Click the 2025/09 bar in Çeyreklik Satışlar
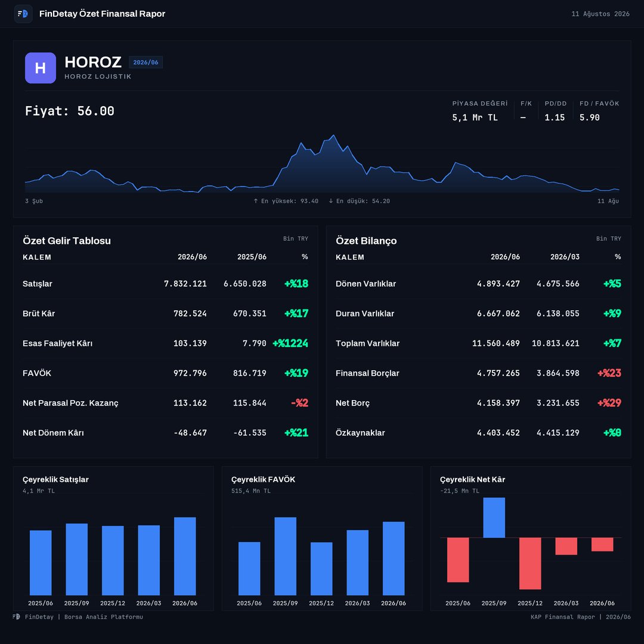The width and height of the screenshot is (644, 644). pos(77,559)
